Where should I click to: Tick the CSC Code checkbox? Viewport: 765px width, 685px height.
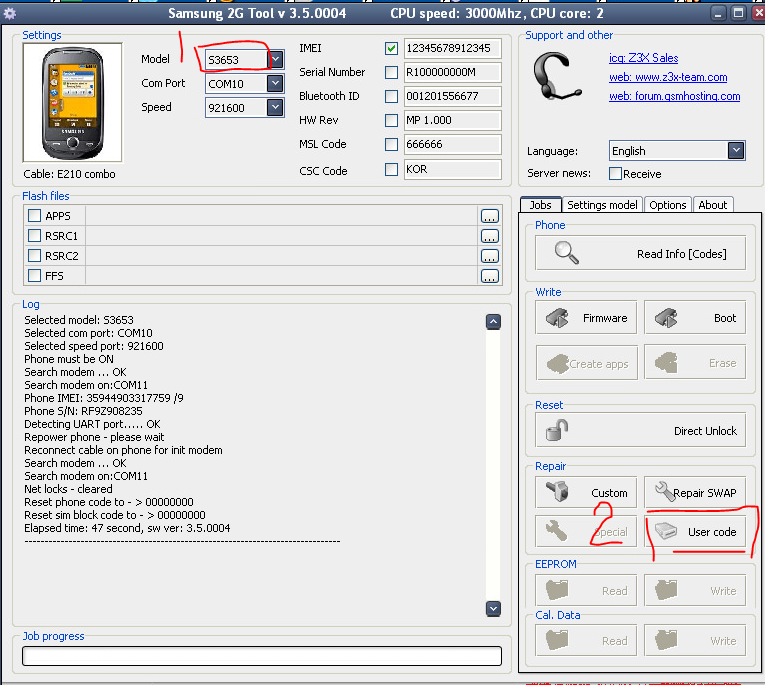pyautogui.click(x=391, y=169)
